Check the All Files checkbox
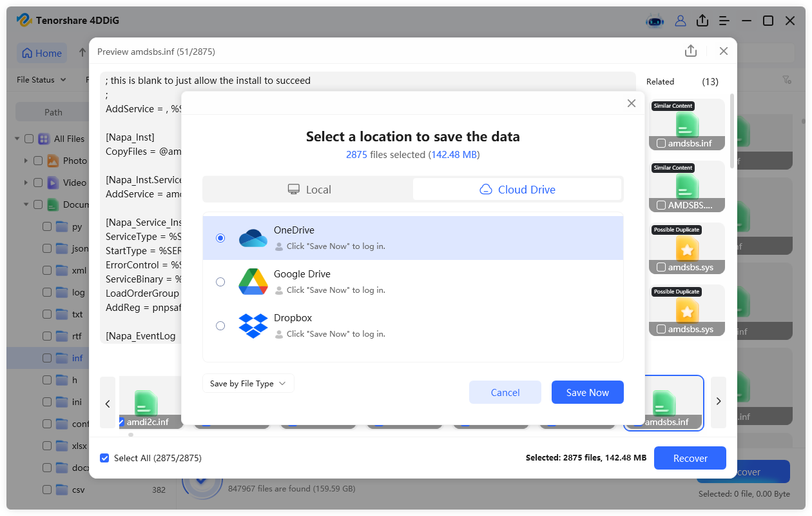The image size is (812, 516). coord(29,139)
